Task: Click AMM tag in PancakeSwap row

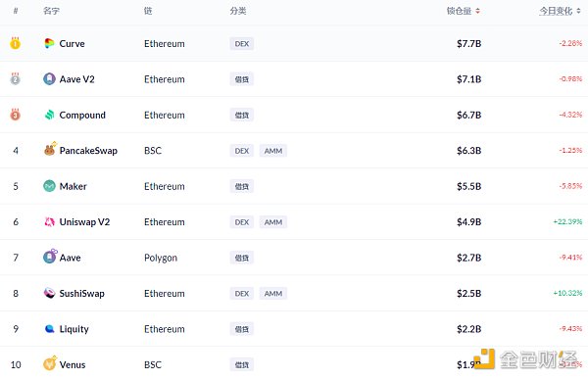Action: click(x=273, y=151)
